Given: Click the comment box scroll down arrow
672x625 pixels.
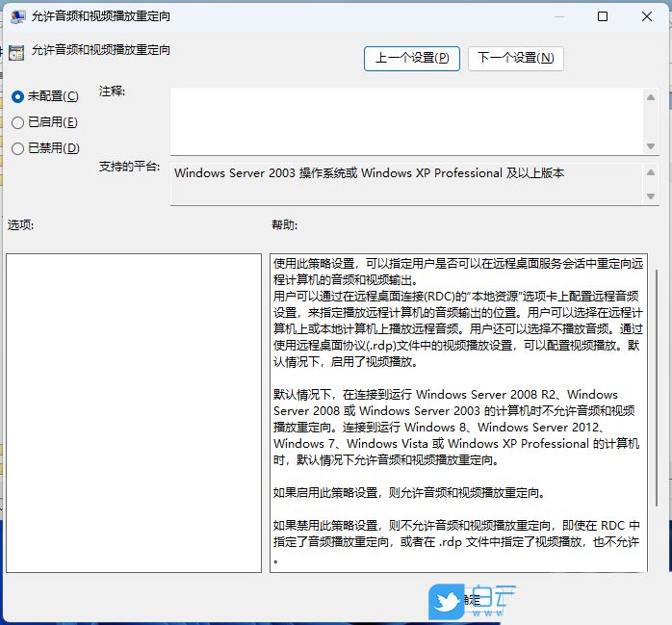Looking at the screenshot, I should pos(651,146).
